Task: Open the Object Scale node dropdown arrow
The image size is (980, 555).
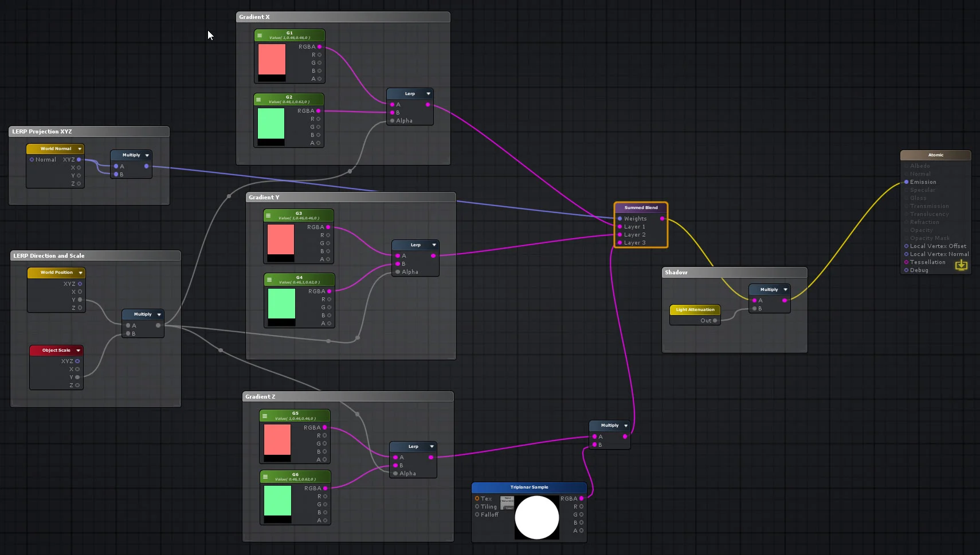Action: click(78, 351)
